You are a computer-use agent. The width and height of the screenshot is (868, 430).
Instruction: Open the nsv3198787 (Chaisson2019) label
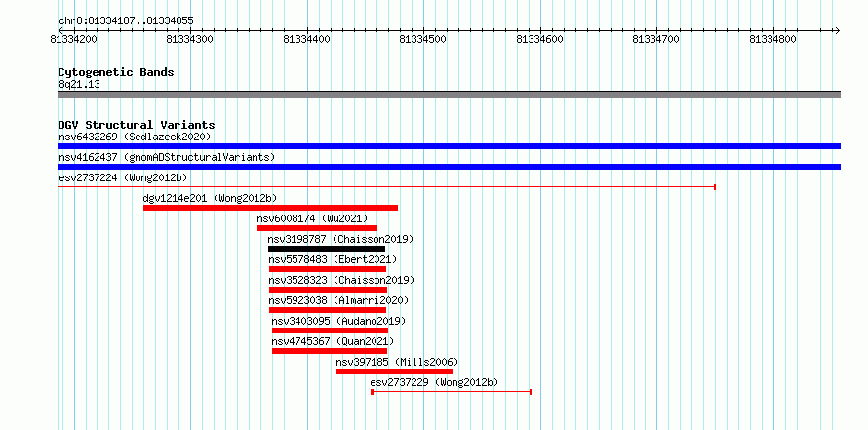[340, 239]
